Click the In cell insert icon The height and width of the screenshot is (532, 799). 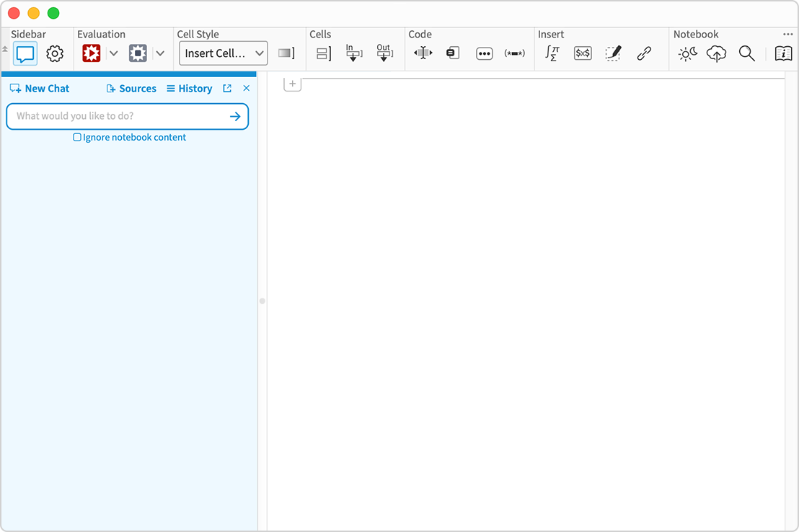pos(353,53)
